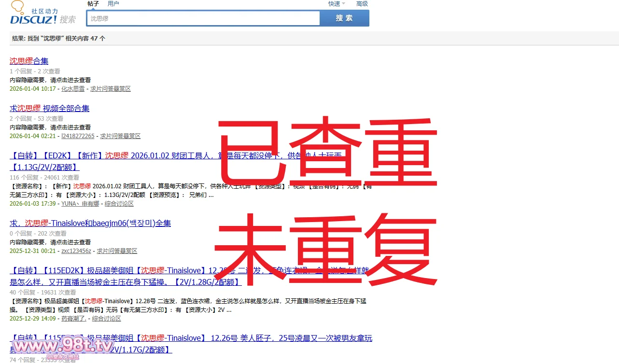The height and width of the screenshot is (364, 619).
Task: Open author 化水思雪's profile link
Action: tap(73, 89)
